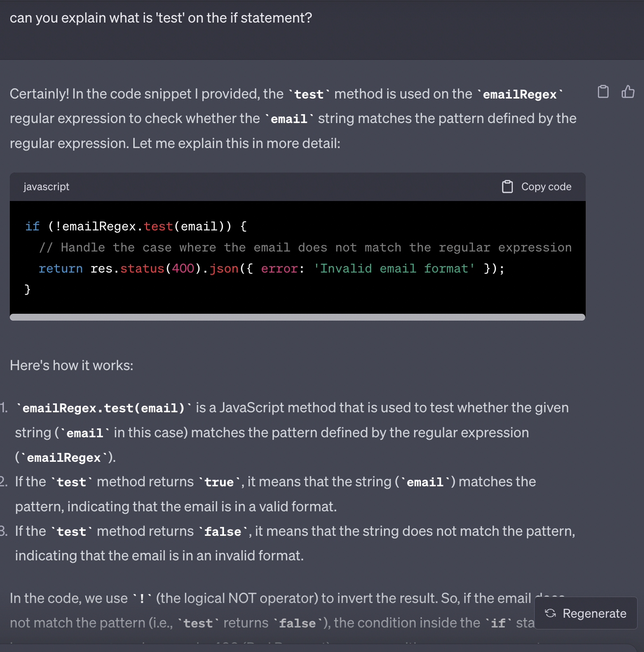Screen dimensions: 644x652
Task: Click the 'if (!emailRegex.test(email)) {' code line
Action: (x=136, y=226)
